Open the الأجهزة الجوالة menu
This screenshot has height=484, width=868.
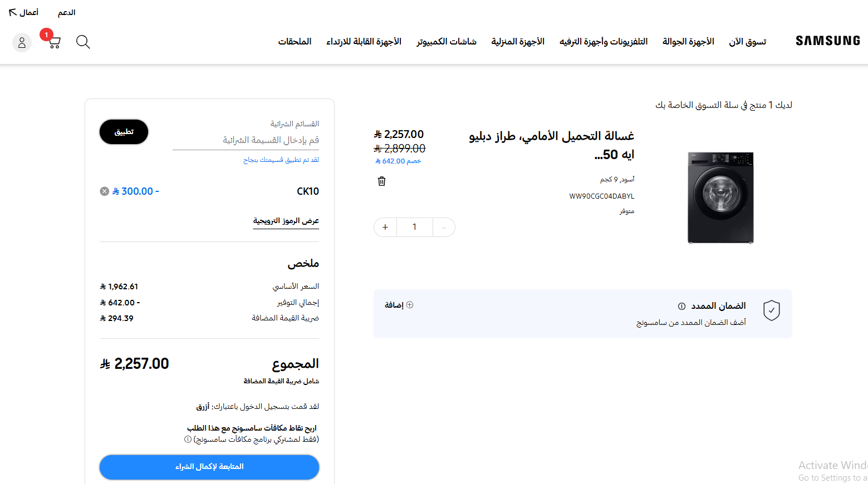coord(688,41)
